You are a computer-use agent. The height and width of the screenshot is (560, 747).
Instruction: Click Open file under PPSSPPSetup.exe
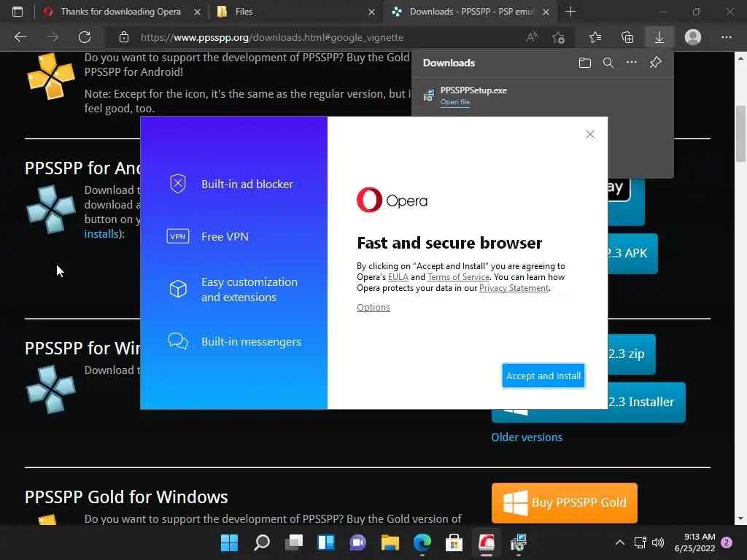tap(455, 102)
